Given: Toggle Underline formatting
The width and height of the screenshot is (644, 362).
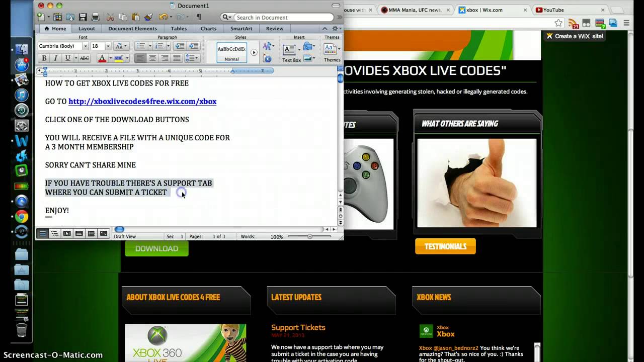Looking at the screenshot, I should pyautogui.click(x=67, y=58).
